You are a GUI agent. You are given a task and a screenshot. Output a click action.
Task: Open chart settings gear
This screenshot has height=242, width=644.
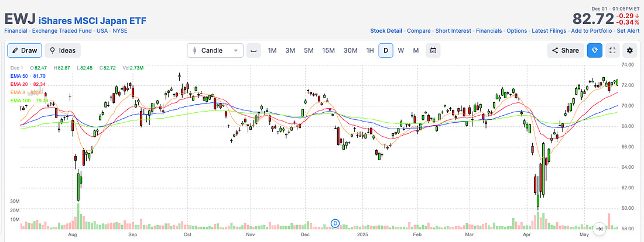629,50
